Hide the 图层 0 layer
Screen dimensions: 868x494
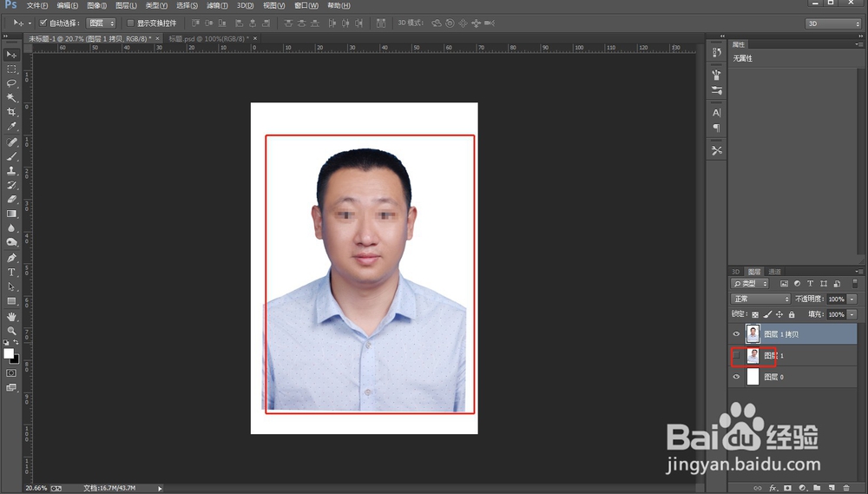pos(736,377)
